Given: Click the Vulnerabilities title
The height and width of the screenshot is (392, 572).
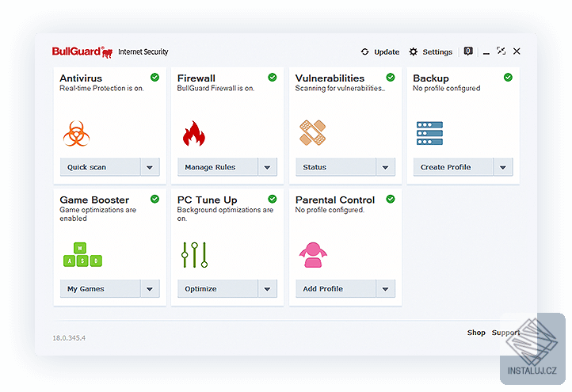Looking at the screenshot, I should 330,78.
